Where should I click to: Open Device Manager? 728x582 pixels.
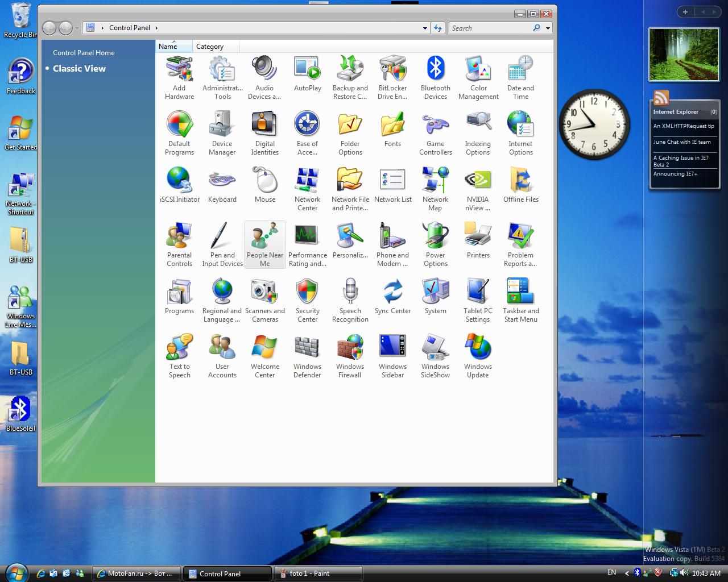pyautogui.click(x=222, y=134)
